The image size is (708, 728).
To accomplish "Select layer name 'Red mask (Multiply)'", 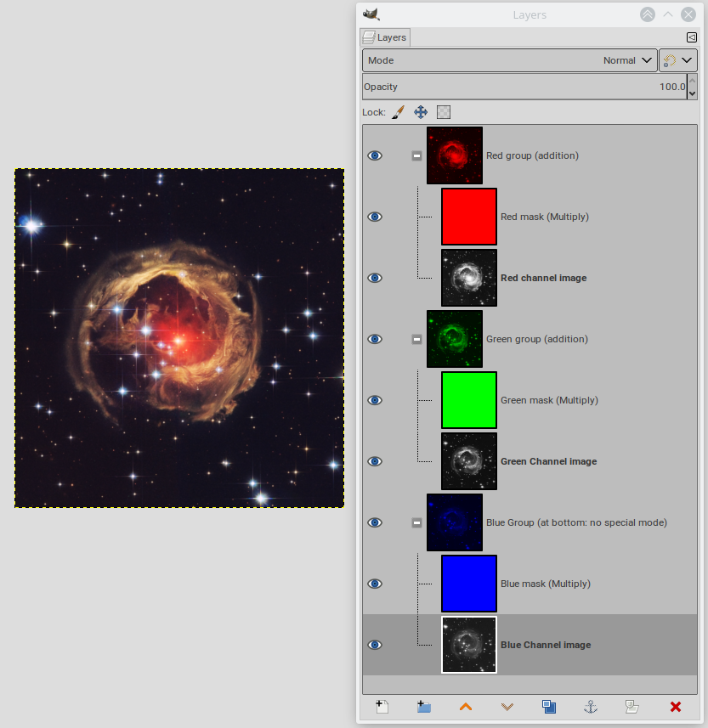I will click(x=545, y=217).
